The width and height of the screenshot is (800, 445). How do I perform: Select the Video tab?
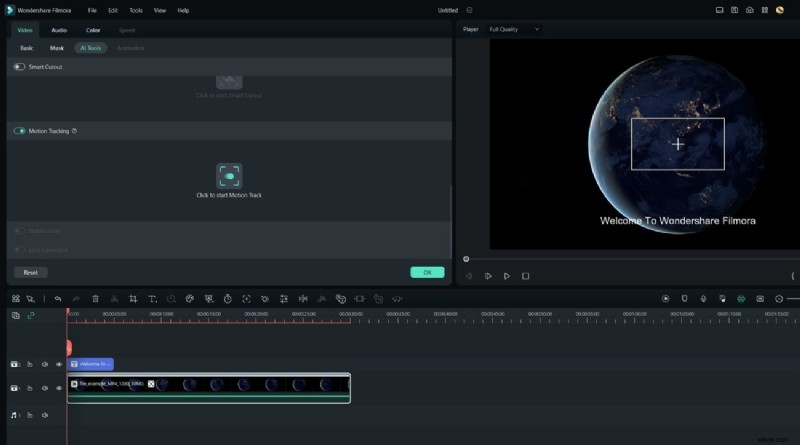pyautogui.click(x=25, y=30)
